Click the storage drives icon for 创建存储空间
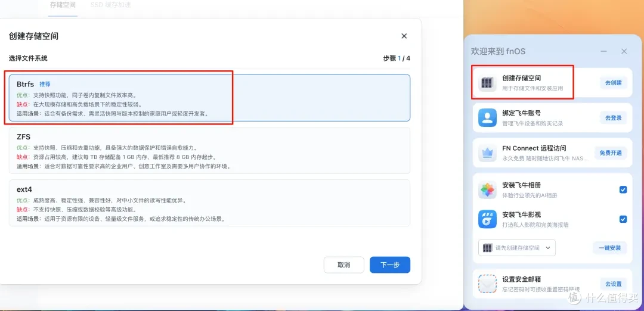644x311 pixels. coord(488,83)
